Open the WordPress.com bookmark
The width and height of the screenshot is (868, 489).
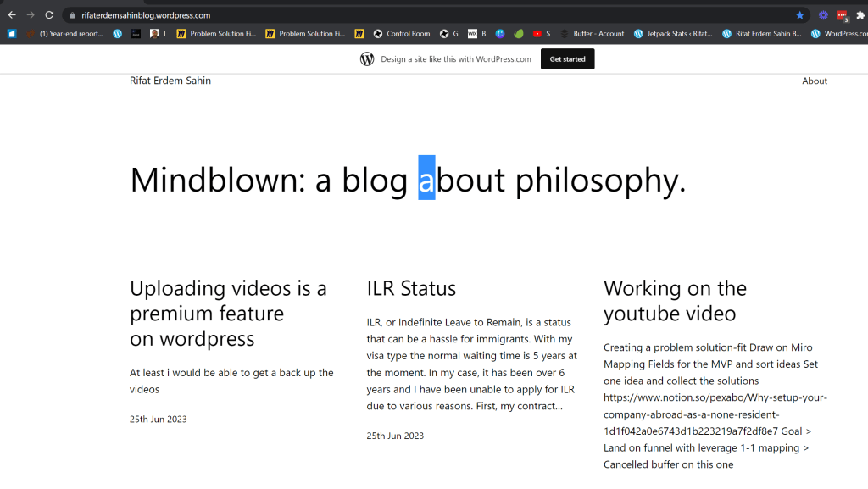pyautogui.click(x=839, y=34)
